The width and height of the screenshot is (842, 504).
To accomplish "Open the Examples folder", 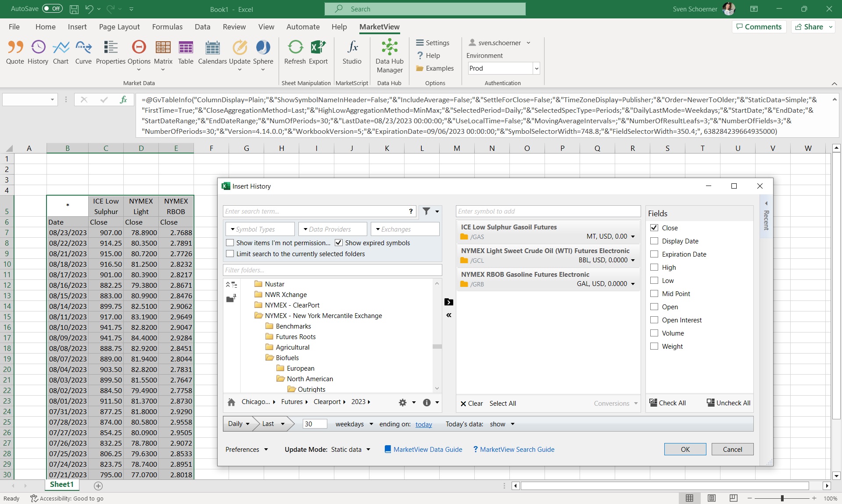I will click(434, 68).
